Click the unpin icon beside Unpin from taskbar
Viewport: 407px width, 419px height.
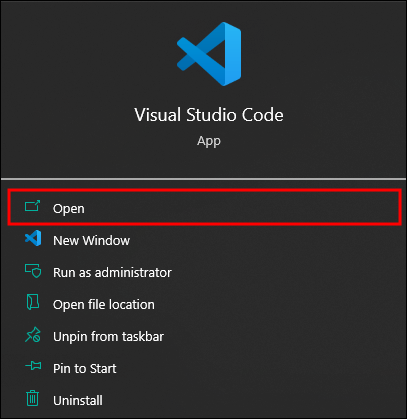point(33,335)
